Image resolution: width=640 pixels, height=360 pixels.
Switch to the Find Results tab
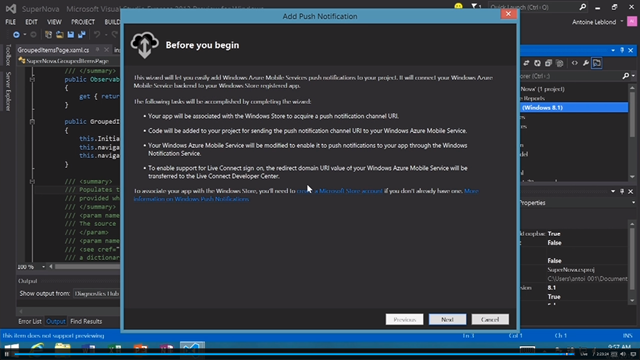tap(86, 322)
